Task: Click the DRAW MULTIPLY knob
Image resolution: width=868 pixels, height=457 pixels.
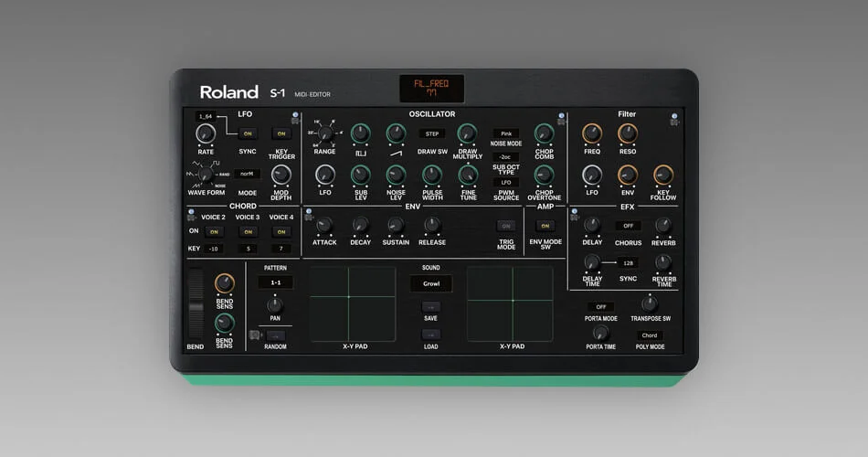Action: [467, 133]
